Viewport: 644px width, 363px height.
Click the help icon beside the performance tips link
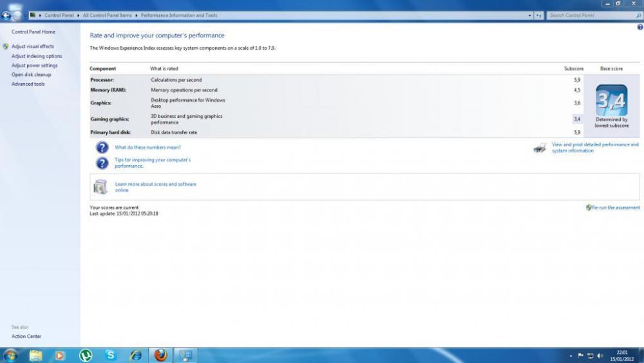click(x=102, y=162)
